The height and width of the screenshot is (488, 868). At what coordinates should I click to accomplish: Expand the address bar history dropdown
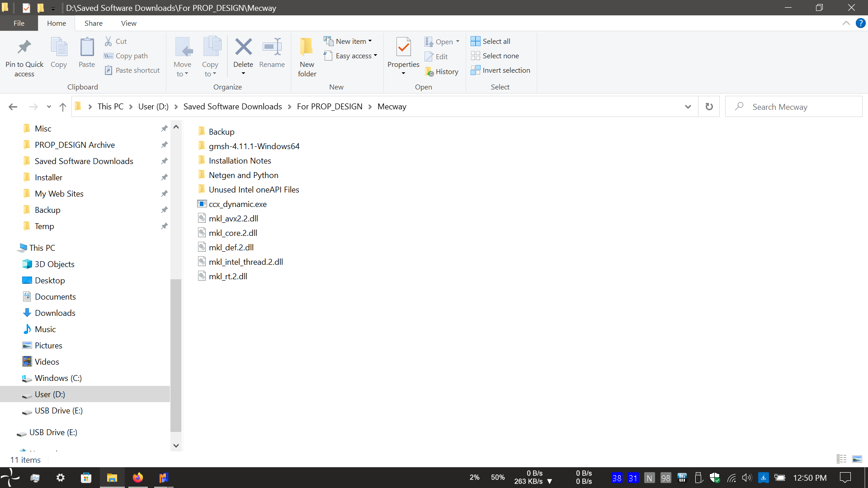coord(688,107)
